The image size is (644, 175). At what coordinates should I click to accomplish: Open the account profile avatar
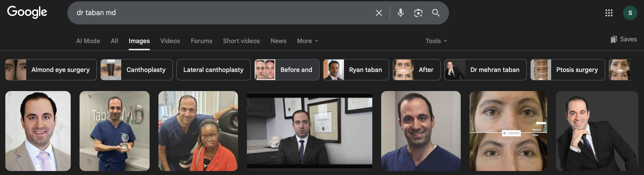(x=630, y=13)
